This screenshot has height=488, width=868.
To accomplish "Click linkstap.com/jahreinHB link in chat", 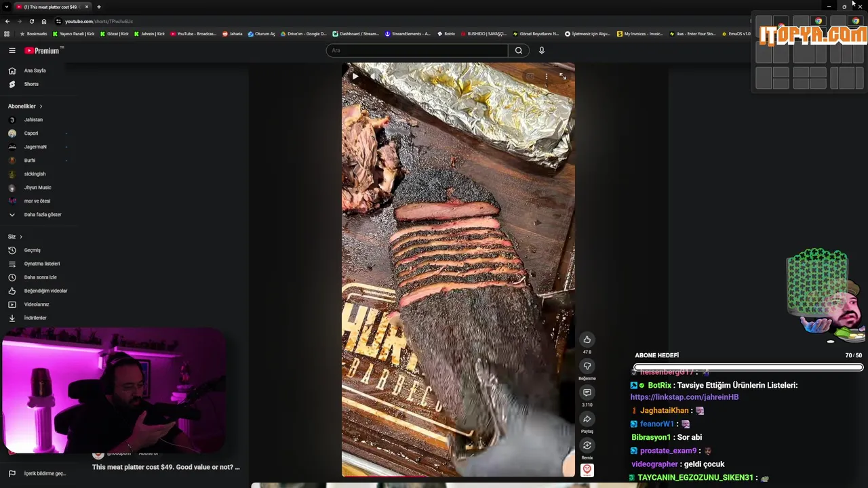I will [684, 397].
